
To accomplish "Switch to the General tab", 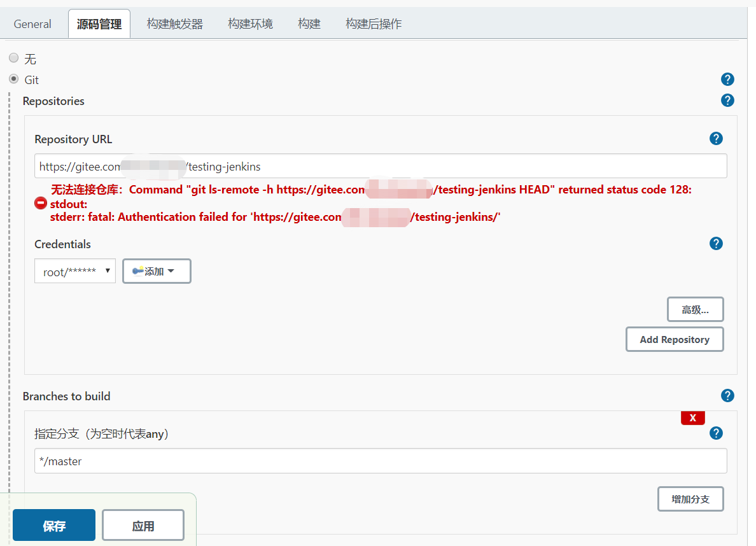I will [x=32, y=24].
